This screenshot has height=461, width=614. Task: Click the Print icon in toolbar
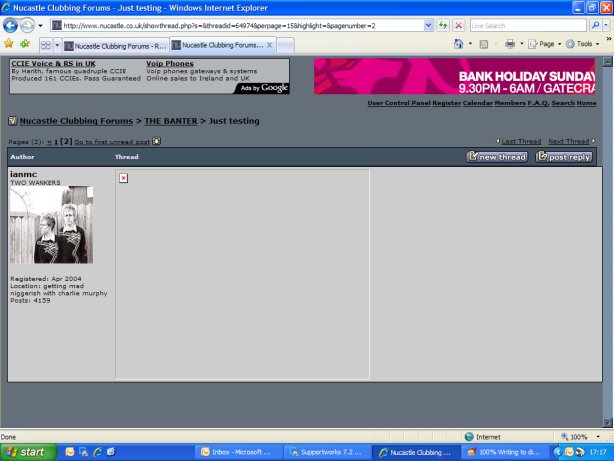coord(510,44)
